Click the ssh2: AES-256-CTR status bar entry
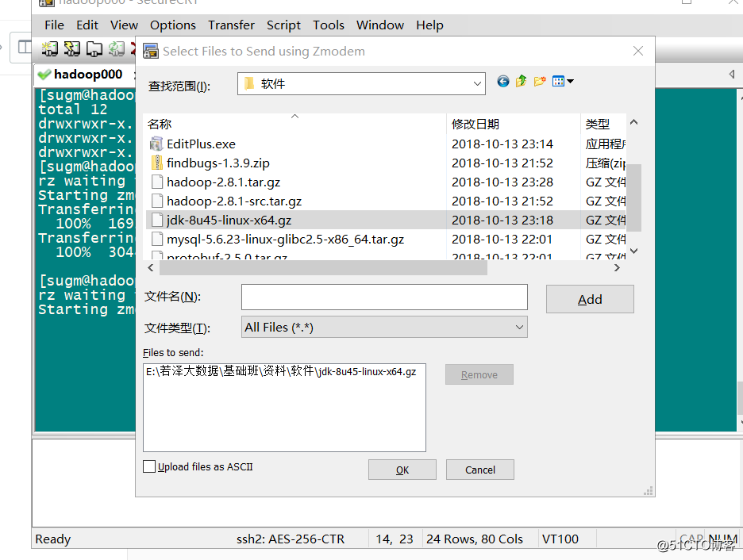Screen dimensions: 743x560 [x=291, y=539]
